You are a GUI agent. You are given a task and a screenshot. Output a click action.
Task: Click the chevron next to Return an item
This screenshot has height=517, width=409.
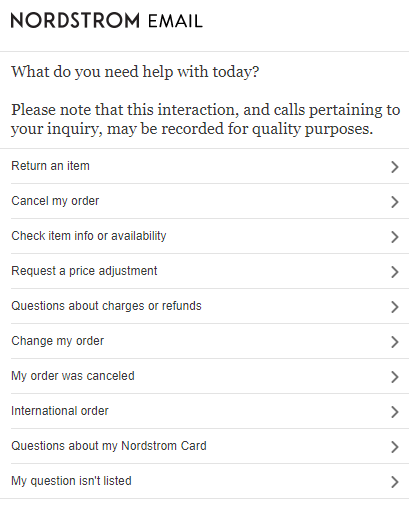(x=395, y=167)
